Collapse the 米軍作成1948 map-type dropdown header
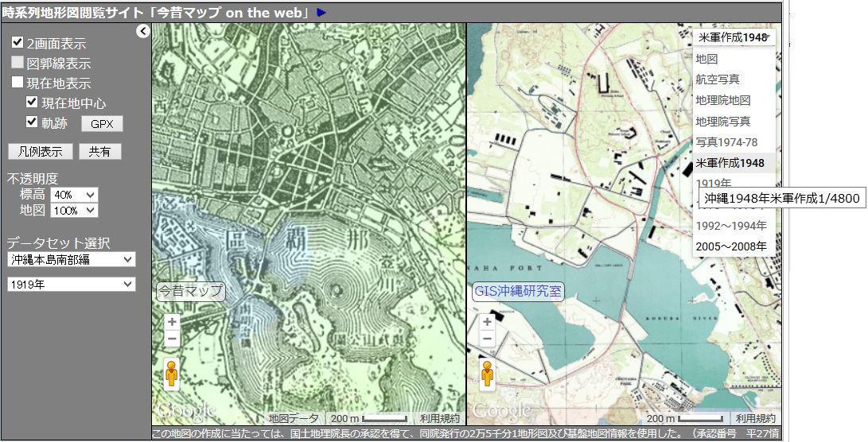 [x=734, y=37]
